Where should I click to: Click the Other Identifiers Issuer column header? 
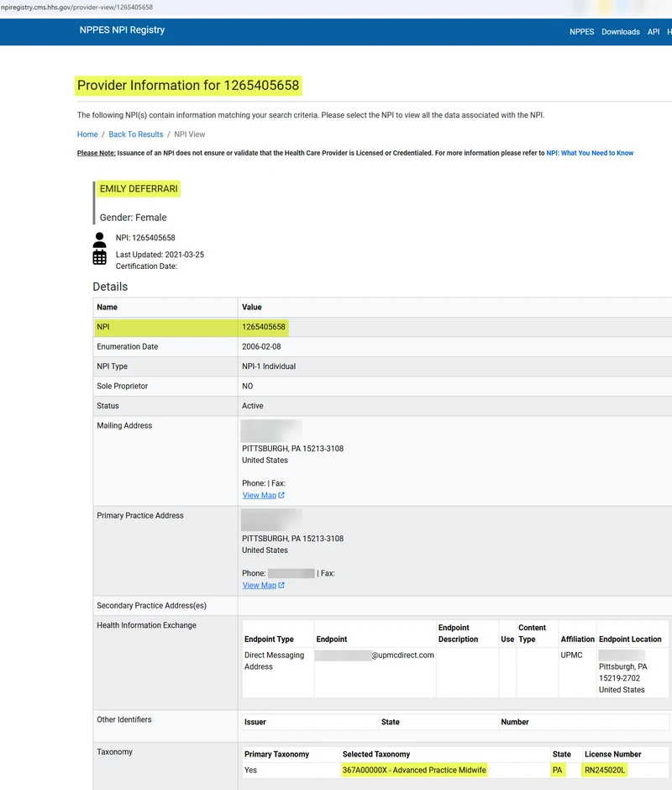[255, 722]
